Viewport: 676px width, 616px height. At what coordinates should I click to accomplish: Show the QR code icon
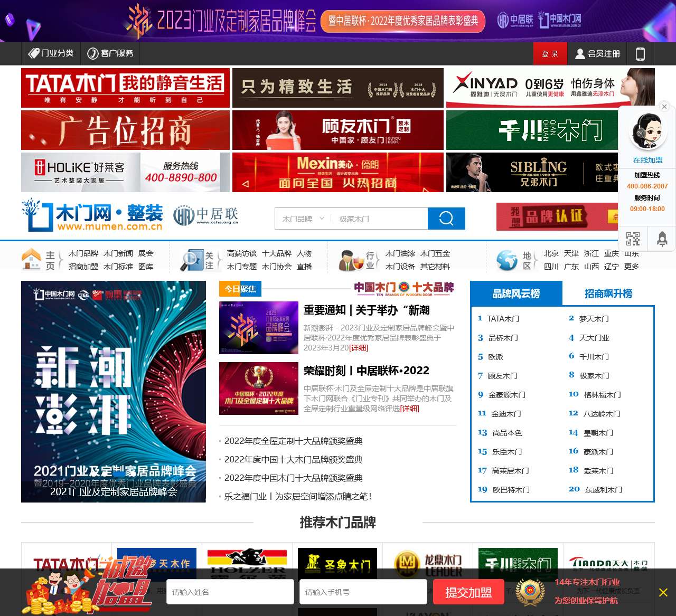click(633, 239)
